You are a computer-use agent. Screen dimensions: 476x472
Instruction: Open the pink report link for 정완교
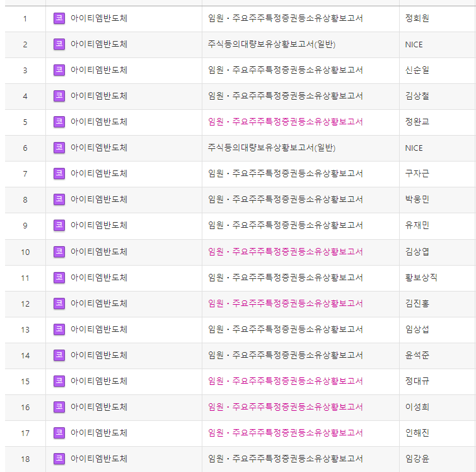click(x=286, y=122)
